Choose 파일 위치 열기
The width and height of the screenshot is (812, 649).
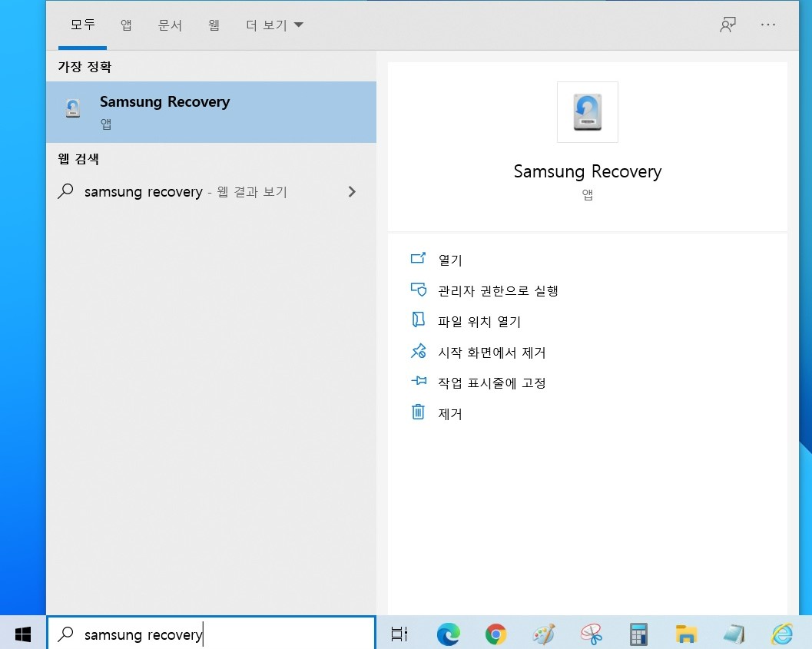479,321
